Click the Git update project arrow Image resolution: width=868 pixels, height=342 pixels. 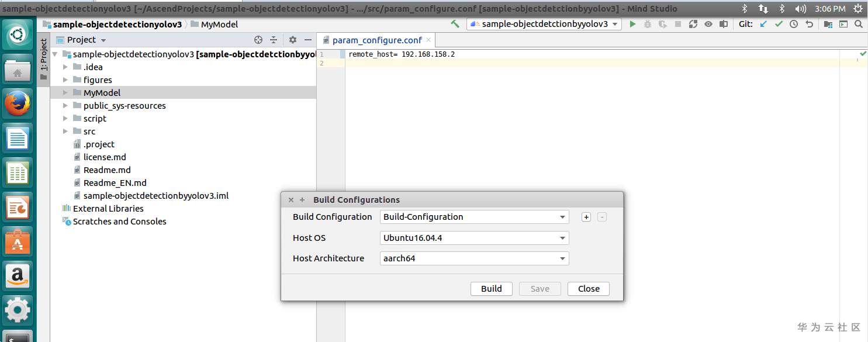(x=763, y=24)
